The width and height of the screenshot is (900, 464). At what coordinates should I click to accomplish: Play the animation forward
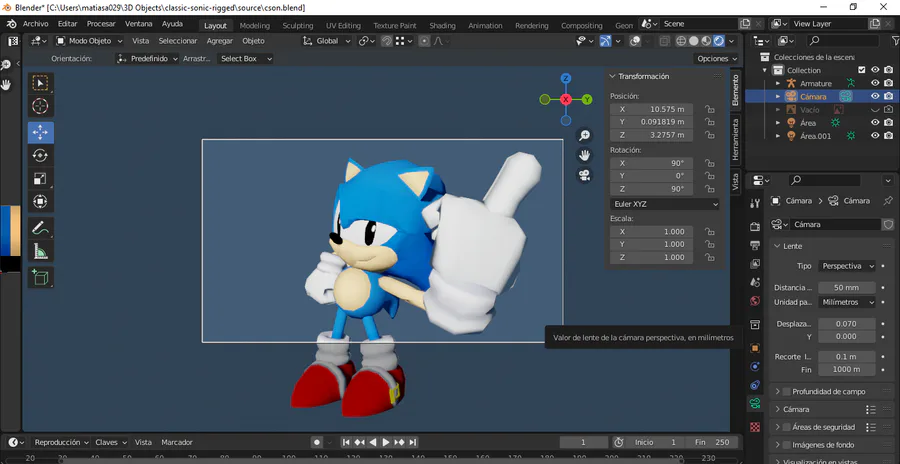tap(386, 443)
